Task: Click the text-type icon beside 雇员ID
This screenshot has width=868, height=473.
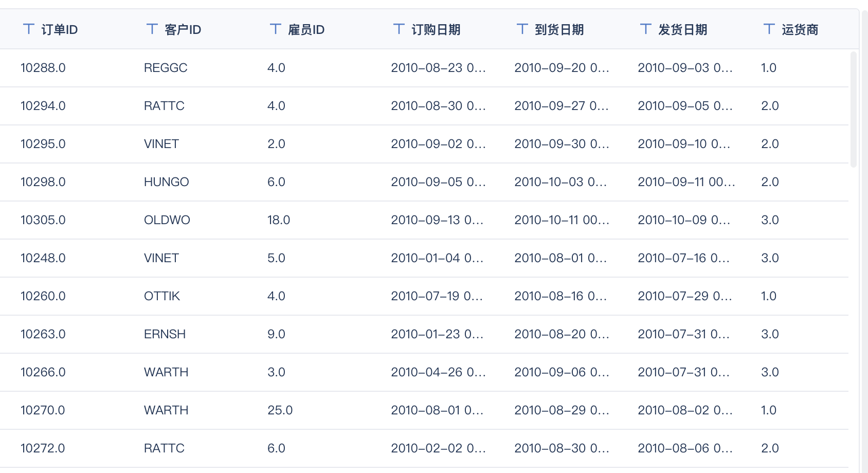Action: point(276,29)
